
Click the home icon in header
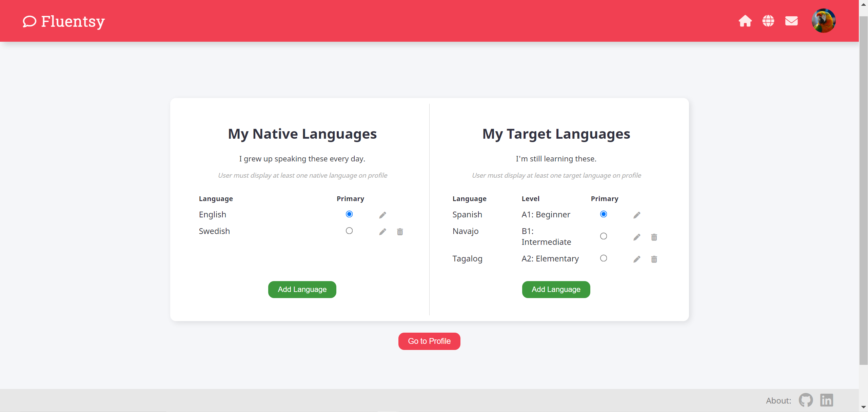(745, 21)
